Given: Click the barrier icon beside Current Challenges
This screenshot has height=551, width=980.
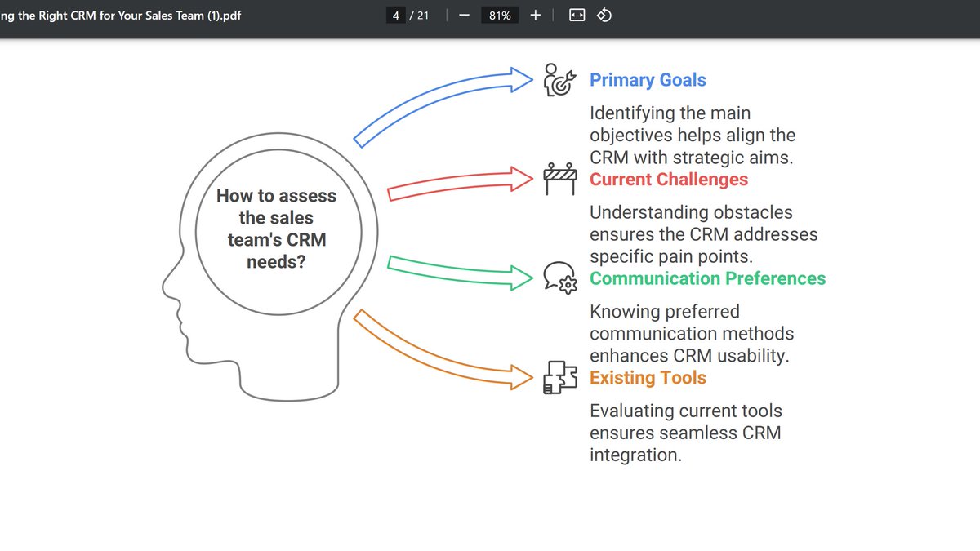Looking at the screenshot, I should coord(560,179).
